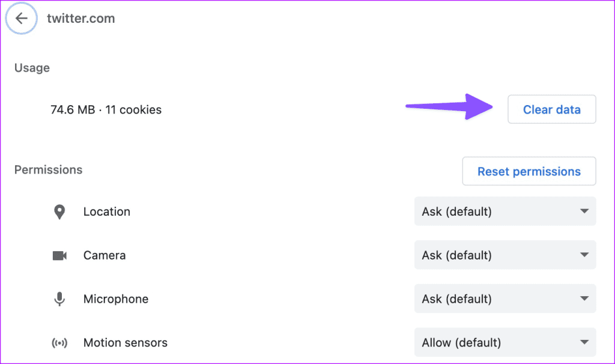The height and width of the screenshot is (364, 615).
Task: Reset permissions for this site
Action: pos(529,171)
